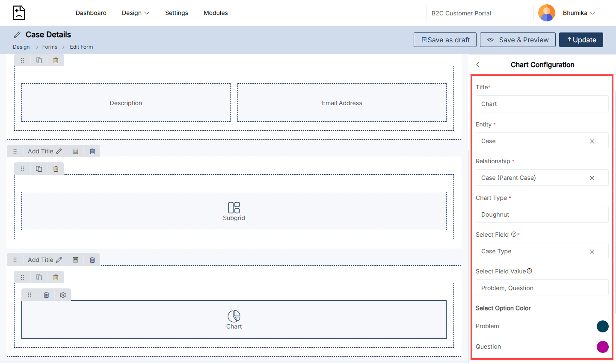
Task: Click the gear settings icon above Chart
Action: click(63, 295)
